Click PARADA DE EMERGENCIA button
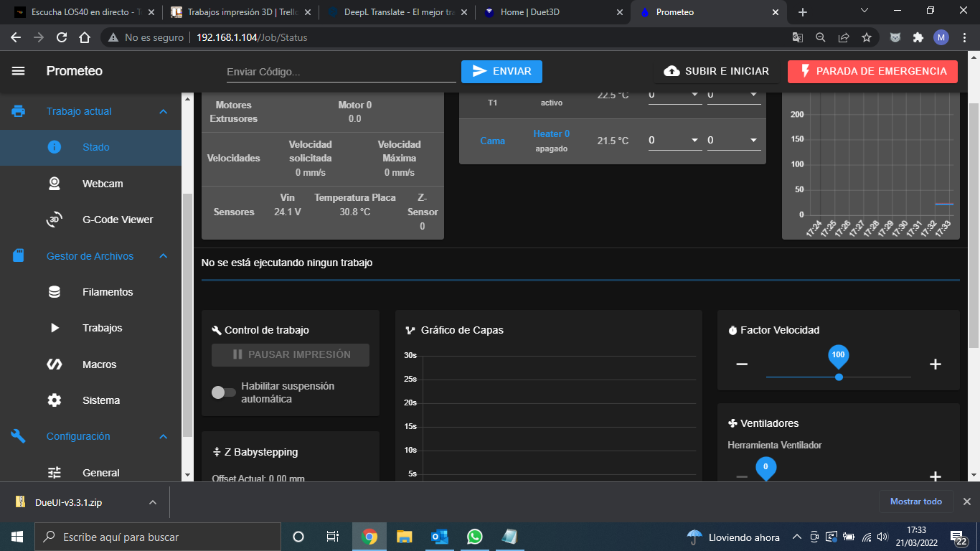980x551 pixels. [x=872, y=72]
